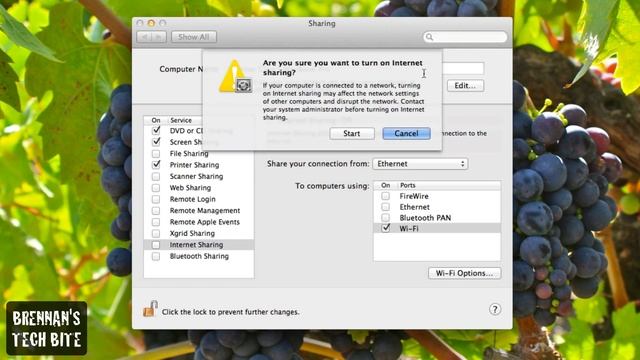Check the FireWire port checkbox
The width and height of the screenshot is (640, 360).
385,196
